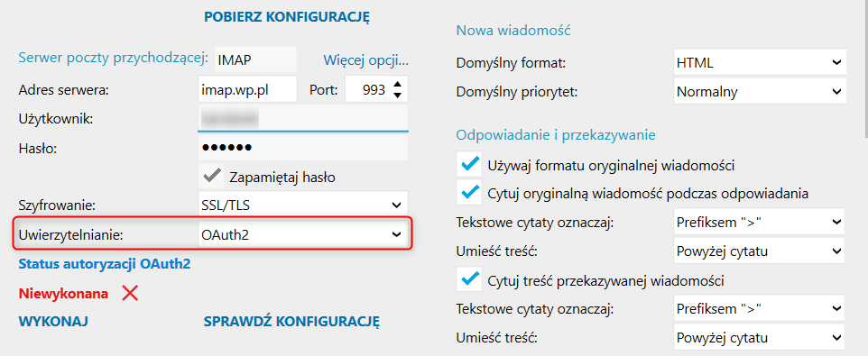Open the Uwierzytelnianie OAuth2 dropdown
Image resolution: width=868 pixels, height=356 pixels.
303,234
